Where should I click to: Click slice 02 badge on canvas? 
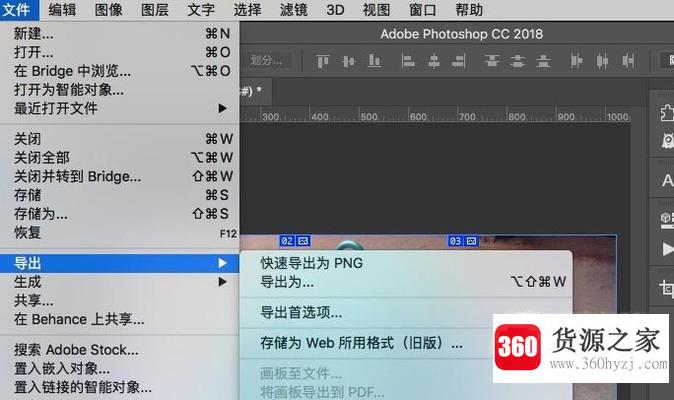pos(295,241)
